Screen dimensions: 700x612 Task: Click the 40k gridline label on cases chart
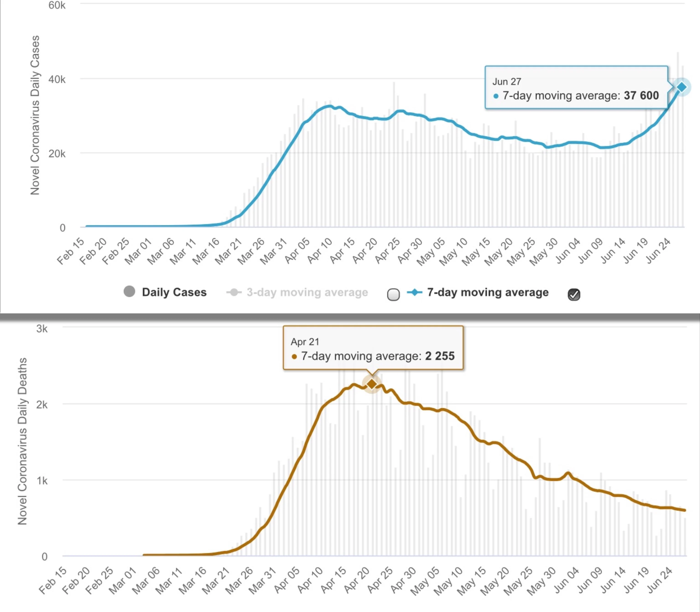57,79
